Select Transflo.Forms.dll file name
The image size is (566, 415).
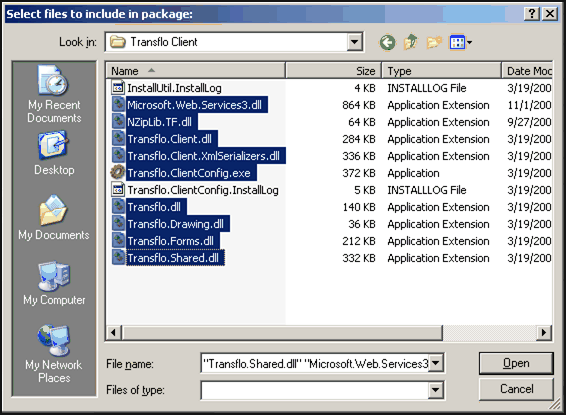(x=173, y=241)
